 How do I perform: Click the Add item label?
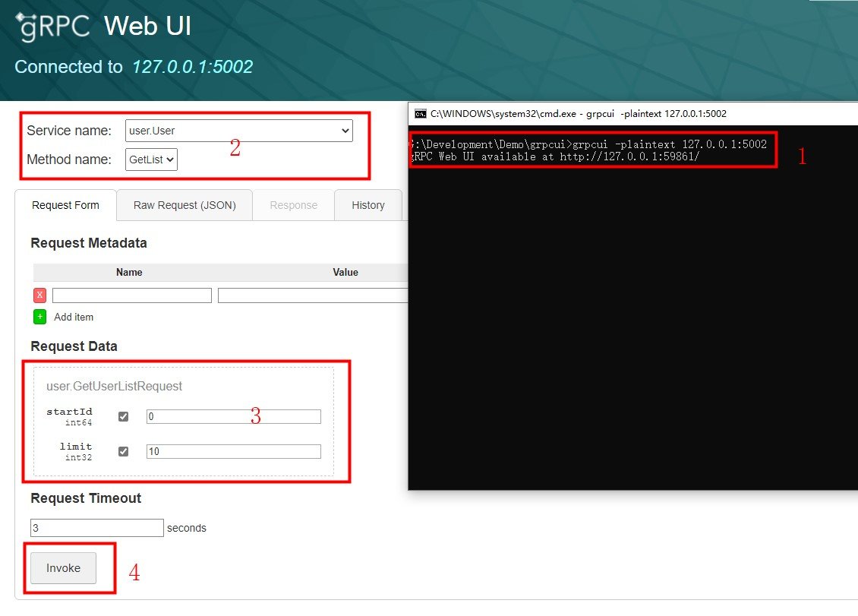click(x=74, y=317)
